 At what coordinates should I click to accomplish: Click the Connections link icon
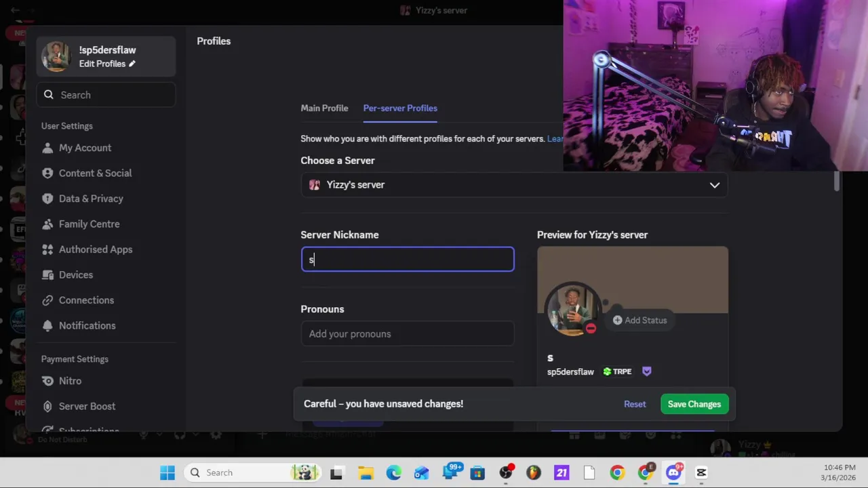(47, 300)
